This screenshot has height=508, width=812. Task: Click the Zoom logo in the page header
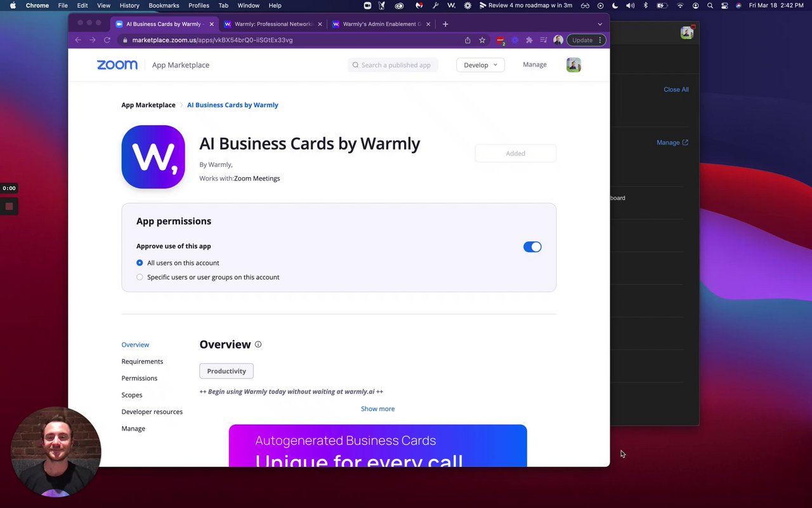coord(117,65)
